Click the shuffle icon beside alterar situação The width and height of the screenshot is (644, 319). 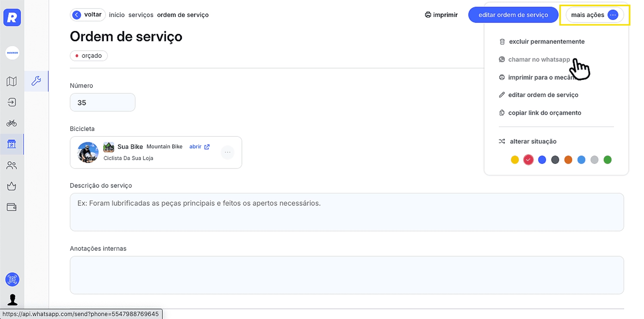502,141
